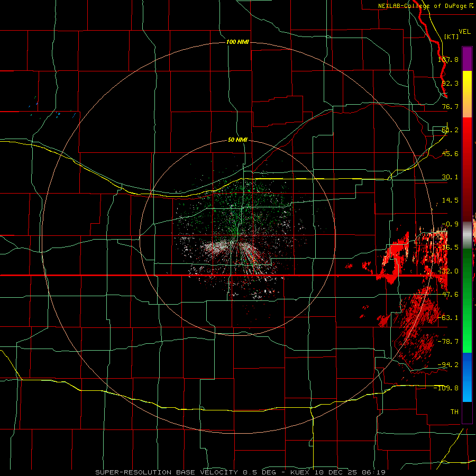Click the 14.5 velocity scale value
The image size is (476, 476).
(x=450, y=200)
